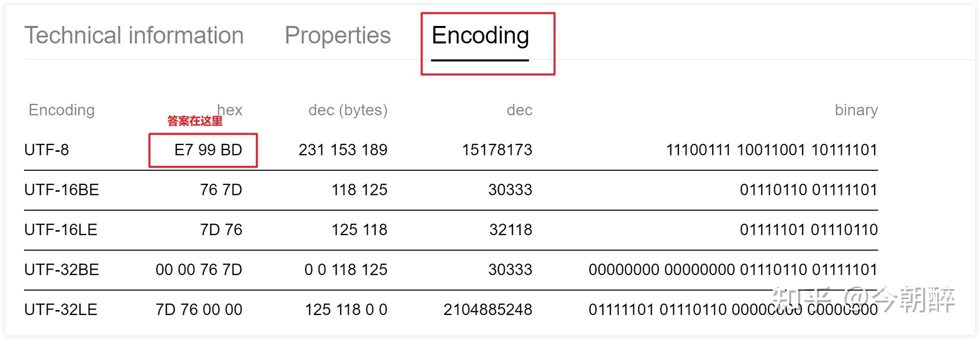Click UTF-32LE decimal value 2104885248
The height and width of the screenshot is (340, 980).
tap(488, 310)
